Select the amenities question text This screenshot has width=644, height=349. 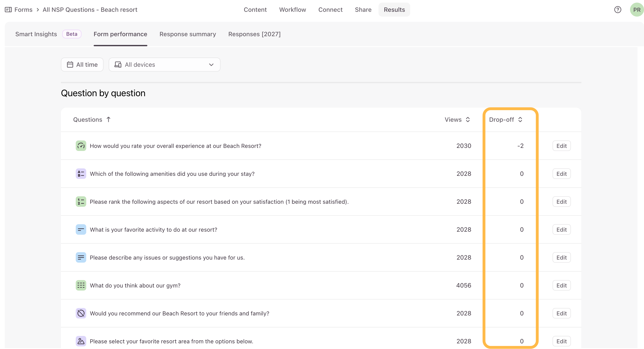172,174
